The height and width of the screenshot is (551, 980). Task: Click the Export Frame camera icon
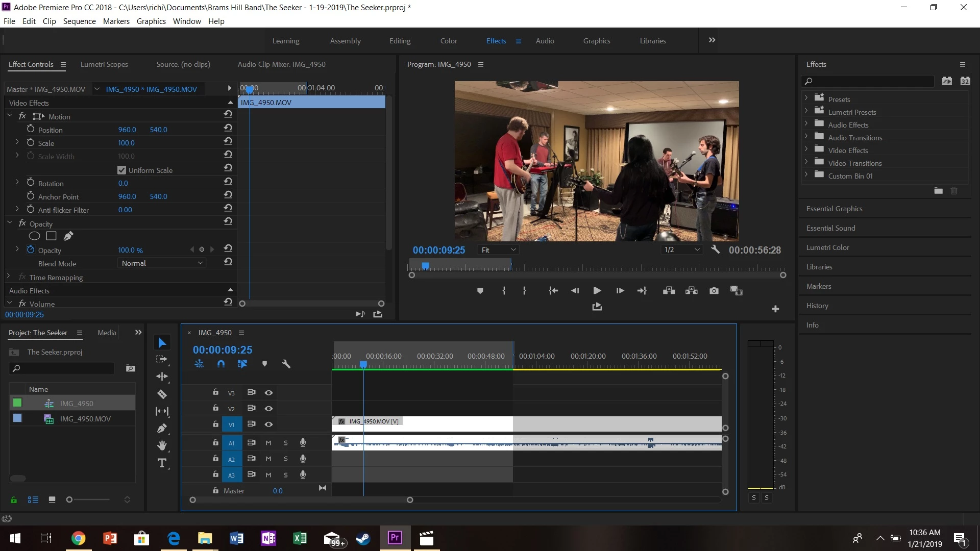pos(714,291)
